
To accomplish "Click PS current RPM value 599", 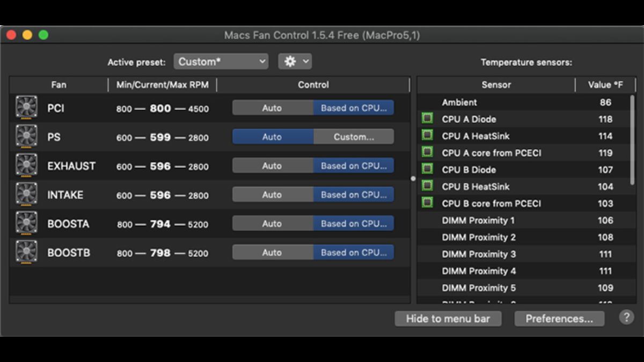I will tap(160, 137).
